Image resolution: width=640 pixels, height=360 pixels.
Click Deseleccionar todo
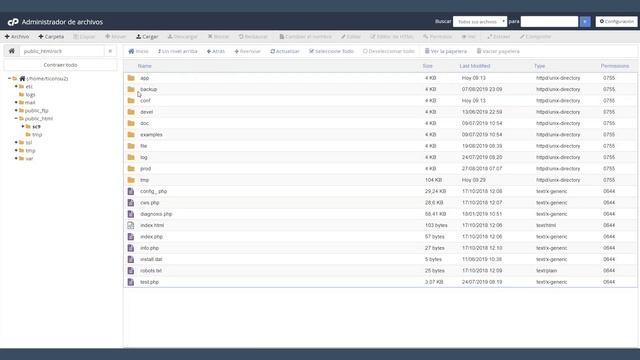coord(389,51)
